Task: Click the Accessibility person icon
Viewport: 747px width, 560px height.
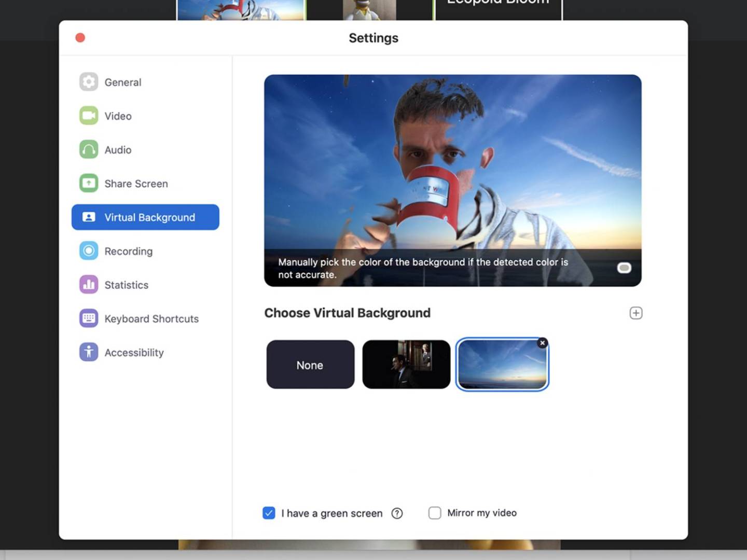Action: point(89,352)
